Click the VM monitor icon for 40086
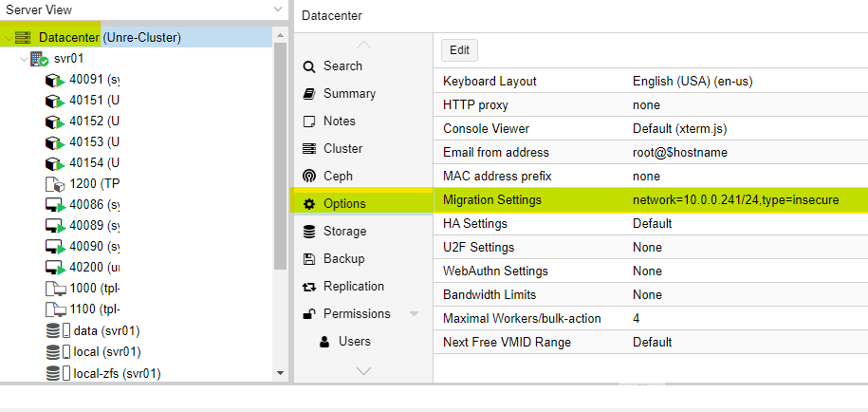 point(55,205)
